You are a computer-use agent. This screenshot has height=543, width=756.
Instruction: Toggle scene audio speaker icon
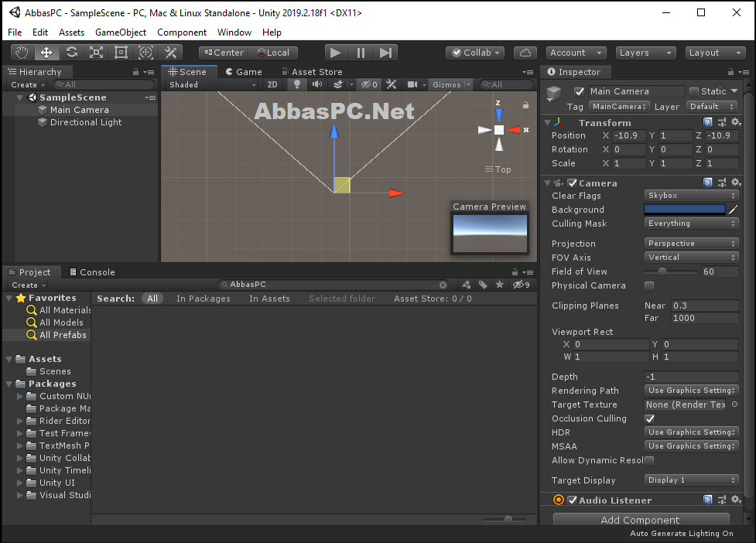(317, 84)
